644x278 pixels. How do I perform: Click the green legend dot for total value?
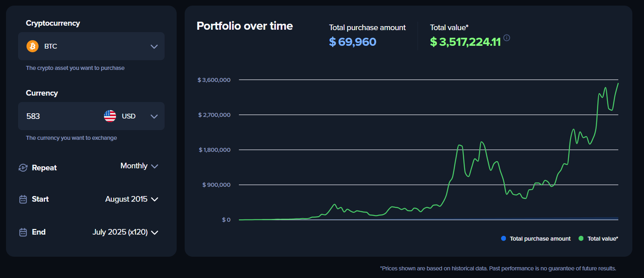[581, 239]
